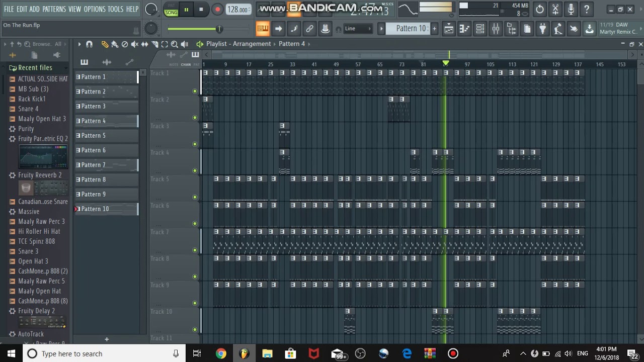This screenshot has height=362, width=644.
Task: Open the PATTERNS menu
Action: 54,9
